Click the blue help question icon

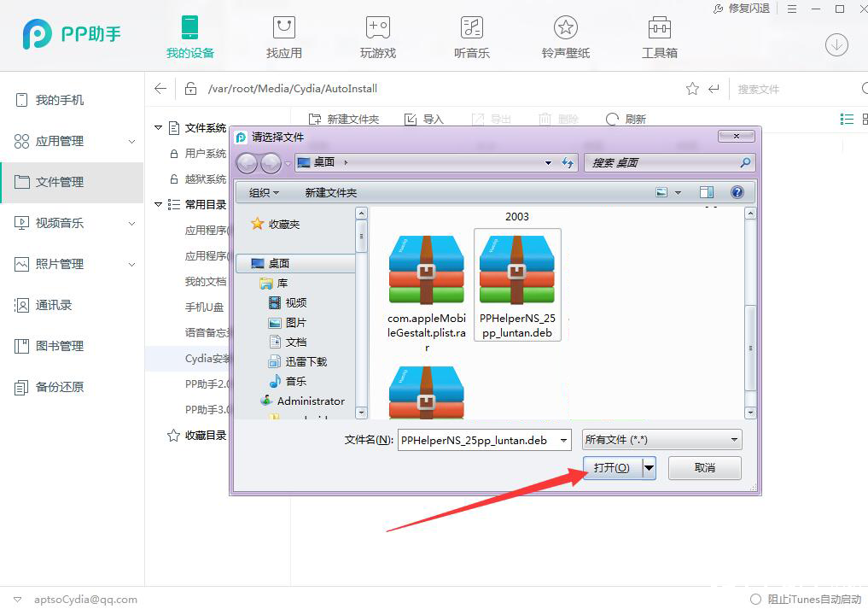737,192
